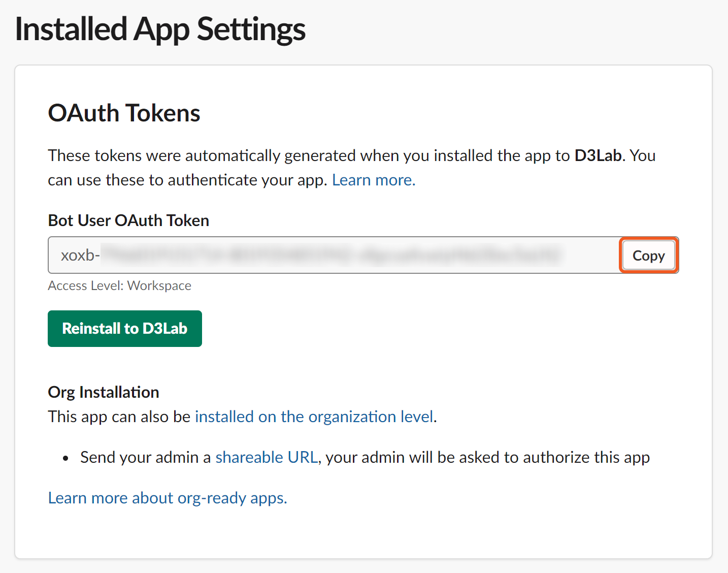Click the Org Installation subheading

tap(104, 392)
